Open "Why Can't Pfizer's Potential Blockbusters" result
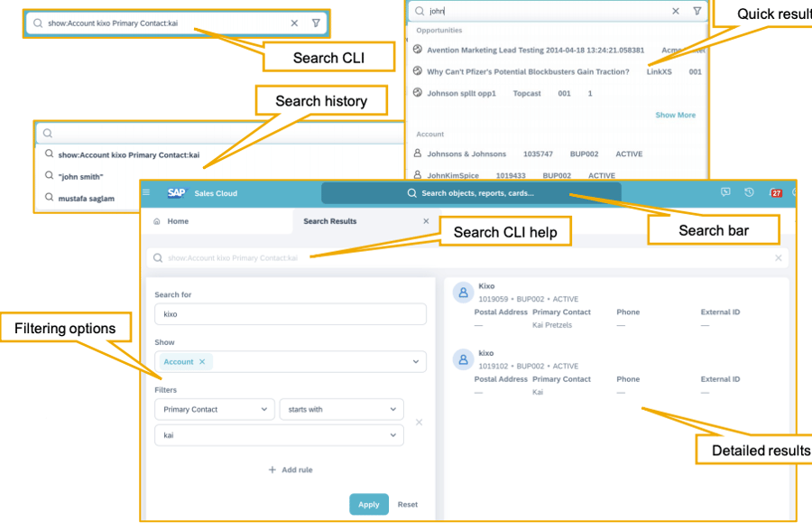 pyautogui.click(x=528, y=71)
